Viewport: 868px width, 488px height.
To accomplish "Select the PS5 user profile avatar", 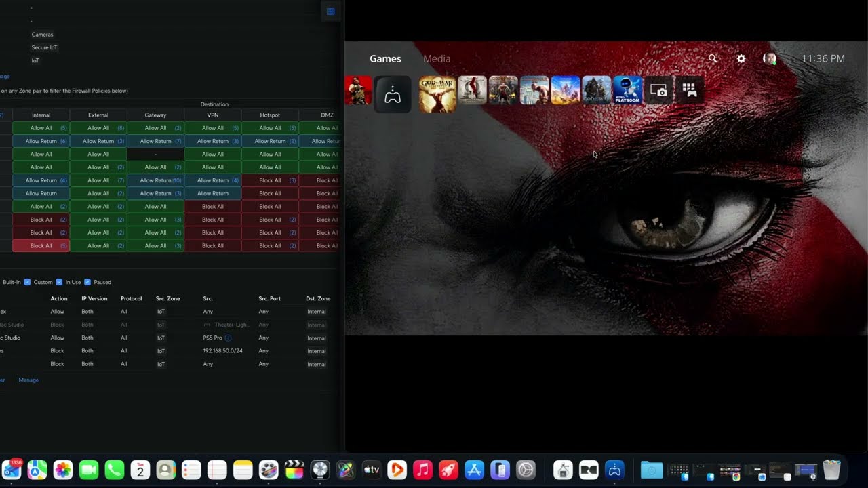I will (x=770, y=59).
